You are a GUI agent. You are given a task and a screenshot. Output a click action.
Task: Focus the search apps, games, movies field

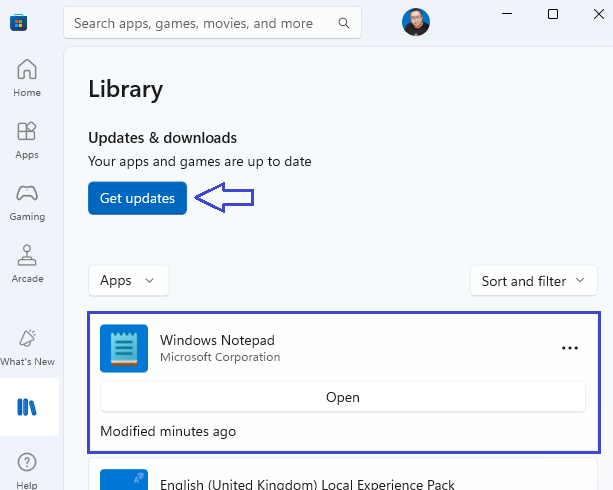pyautogui.click(x=200, y=21)
